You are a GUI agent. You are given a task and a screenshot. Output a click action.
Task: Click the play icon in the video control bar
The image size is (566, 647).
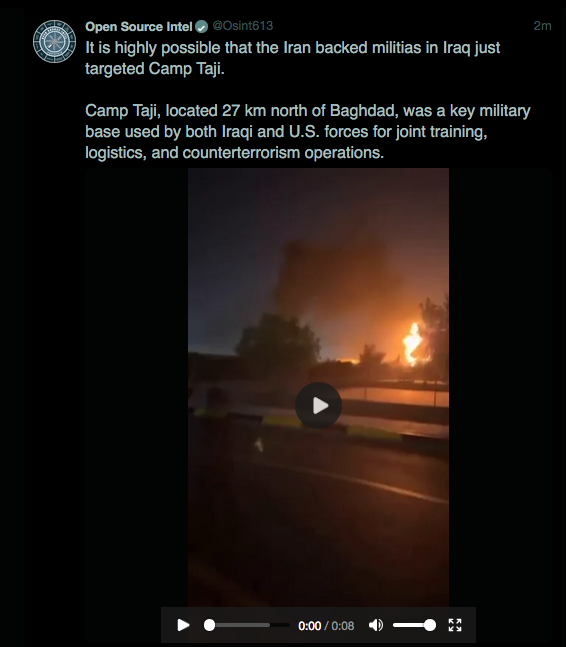click(183, 625)
